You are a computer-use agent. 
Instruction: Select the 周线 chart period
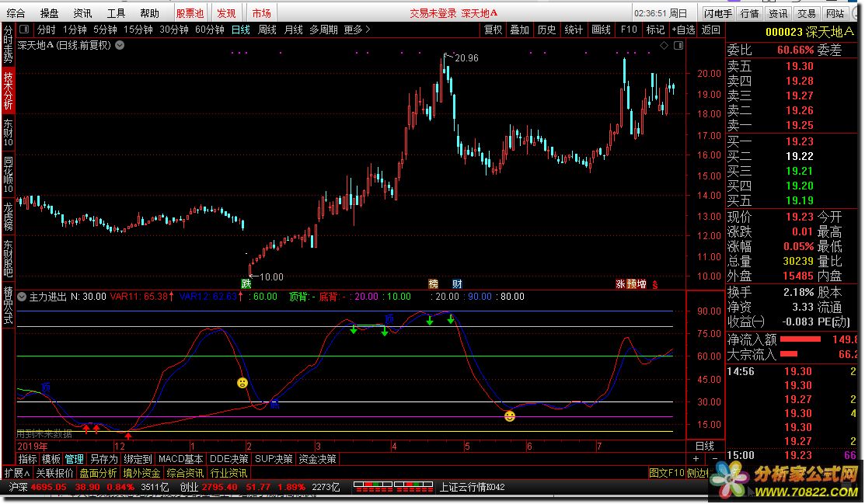[267, 30]
